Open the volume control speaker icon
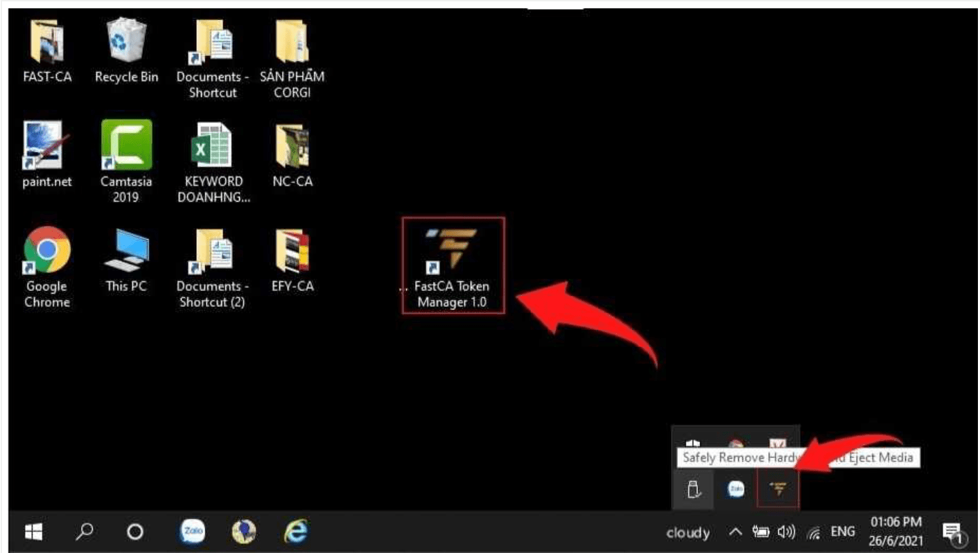Viewport: 980px width, 553px height. point(786,532)
